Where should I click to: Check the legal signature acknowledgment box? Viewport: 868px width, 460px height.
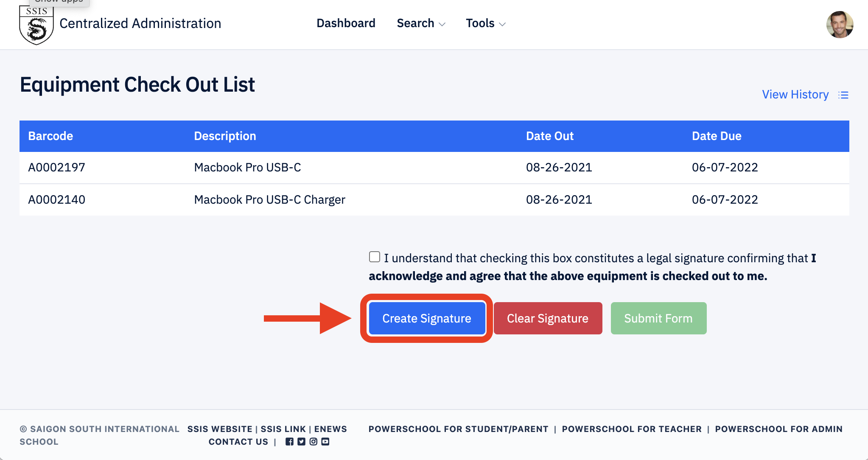[374, 257]
